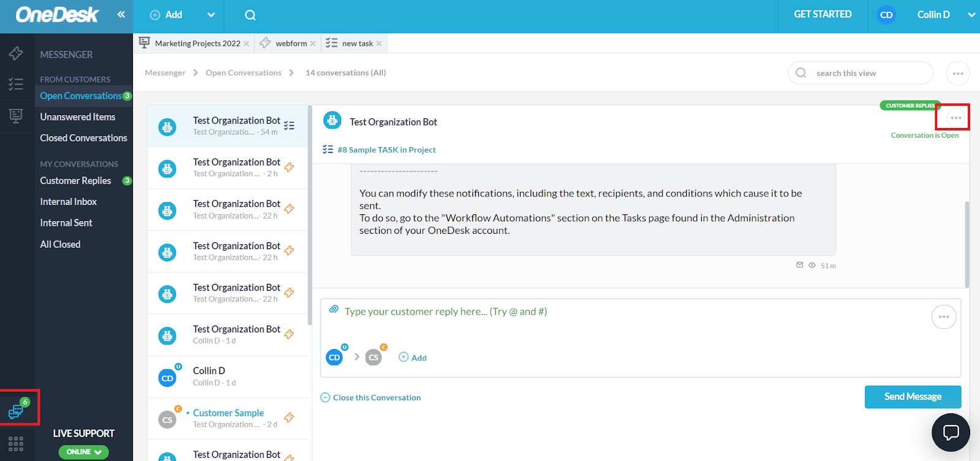Viewport: 980px width, 461px height.
Task: Open the Tickets app icon in sidebar
Action: click(16, 53)
